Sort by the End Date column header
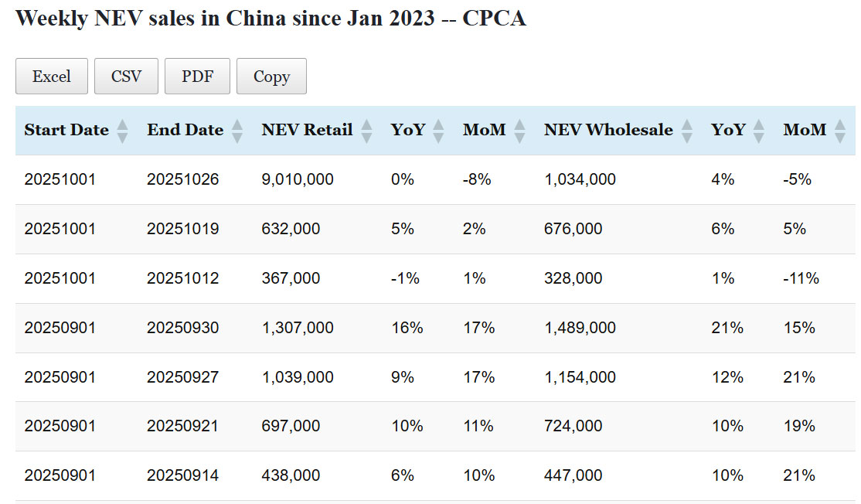The height and width of the screenshot is (504, 861). tap(185, 130)
